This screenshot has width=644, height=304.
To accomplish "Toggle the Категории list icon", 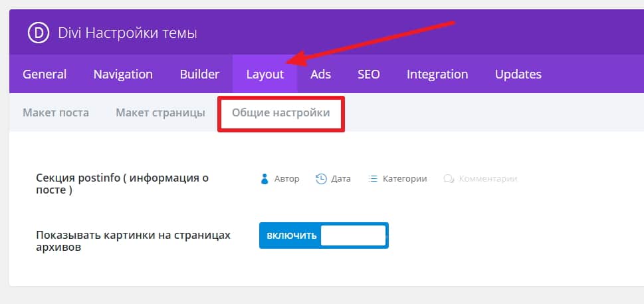I will point(373,179).
